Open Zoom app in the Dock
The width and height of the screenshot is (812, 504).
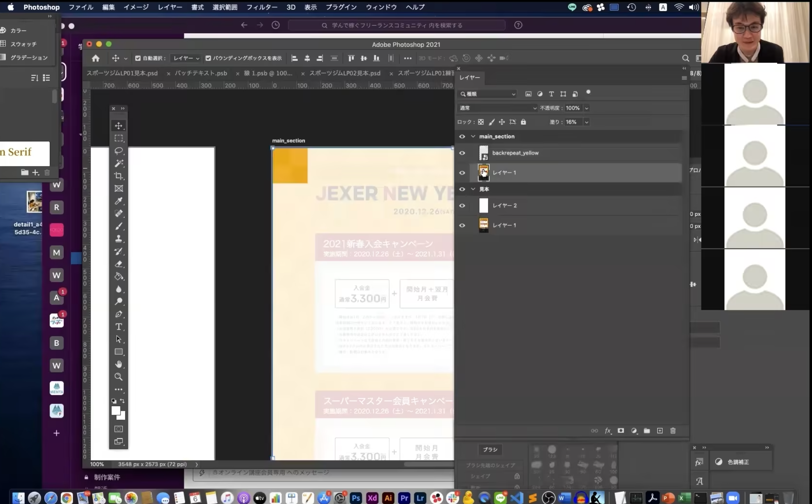point(733,498)
